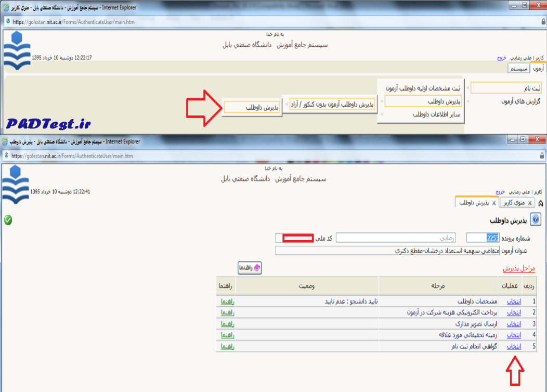Click the Internet Explorer icon in upper title bar
Viewport: 547px width, 392px height.
tap(6, 7)
